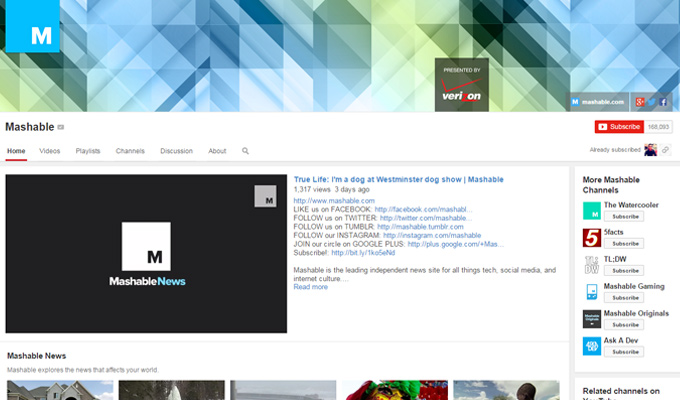Switch to the Videos tab
The image size is (680, 400).
(49, 151)
